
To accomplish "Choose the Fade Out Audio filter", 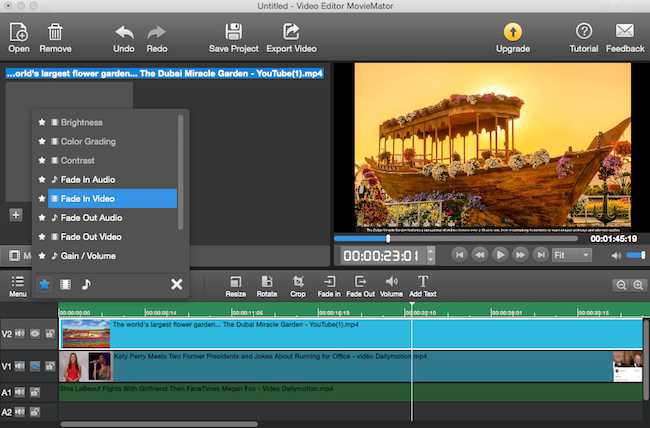I will [x=112, y=218].
